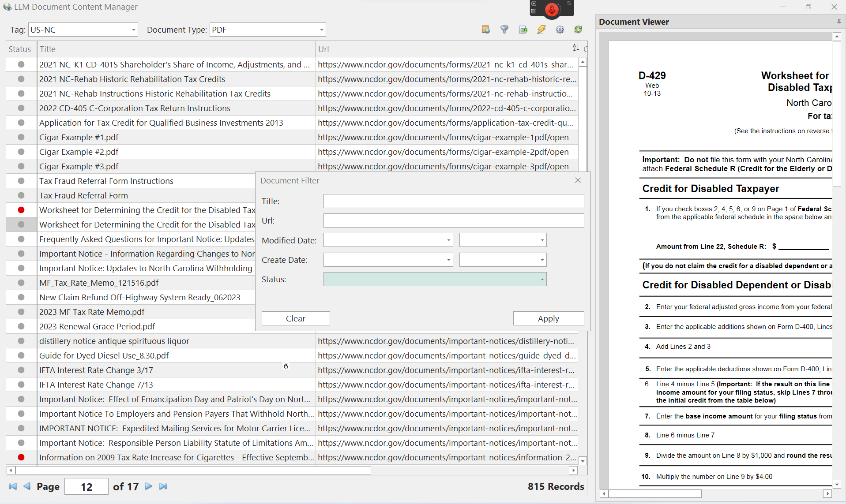The image size is (846, 504).
Task: Click the grid icon in recording widget
Action: pyautogui.click(x=534, y=11)
